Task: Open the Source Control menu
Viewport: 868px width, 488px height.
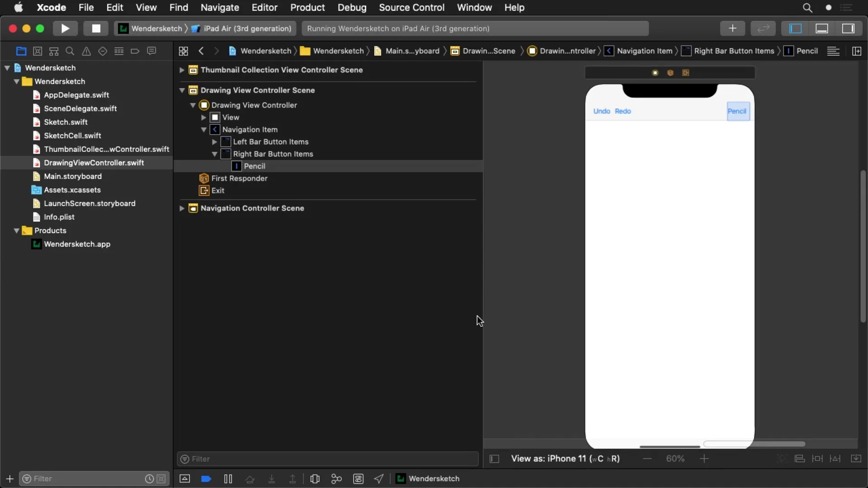Action: tap(411, 8)
